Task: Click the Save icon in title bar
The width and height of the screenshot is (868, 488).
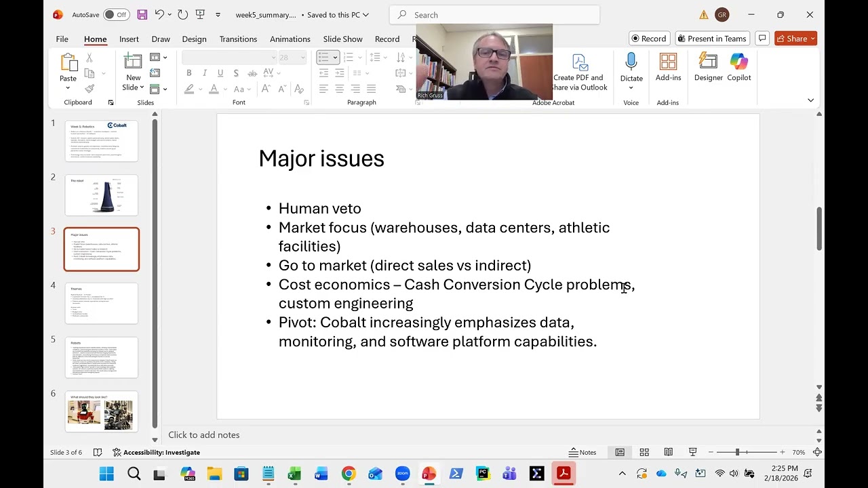Action: 142,14
